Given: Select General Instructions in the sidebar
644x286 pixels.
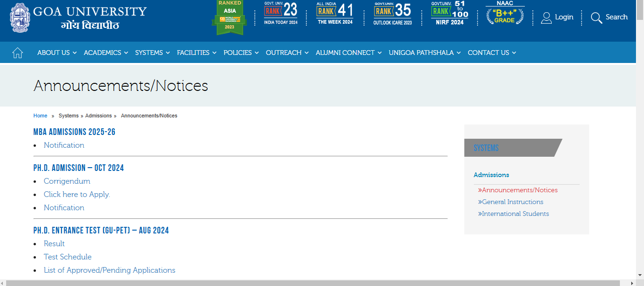Looking at the screenshot, I should click(x=511, y=202).
